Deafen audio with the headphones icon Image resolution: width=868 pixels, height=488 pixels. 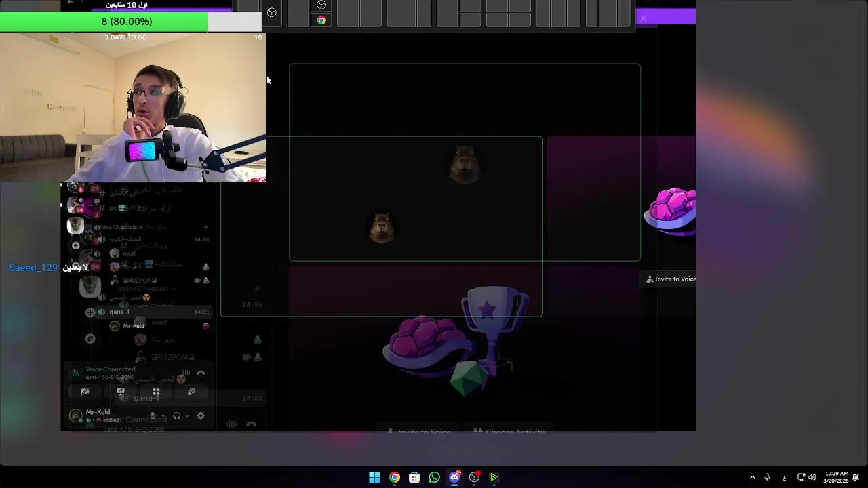pyautogui.click(x=176, y=415)
